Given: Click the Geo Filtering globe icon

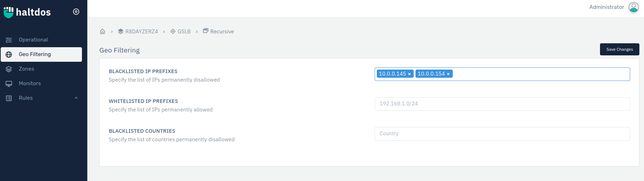Looking at the screenshot, I should coord(9,54).
